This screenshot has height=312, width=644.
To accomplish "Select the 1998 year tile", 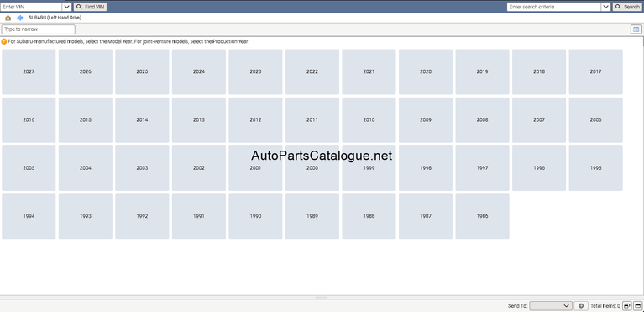I will pos(426,168).
